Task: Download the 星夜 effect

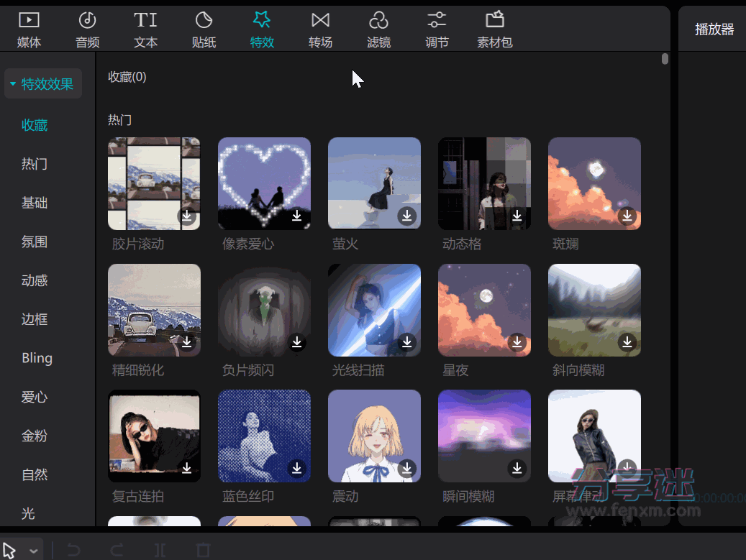Action: click(517, 343)
